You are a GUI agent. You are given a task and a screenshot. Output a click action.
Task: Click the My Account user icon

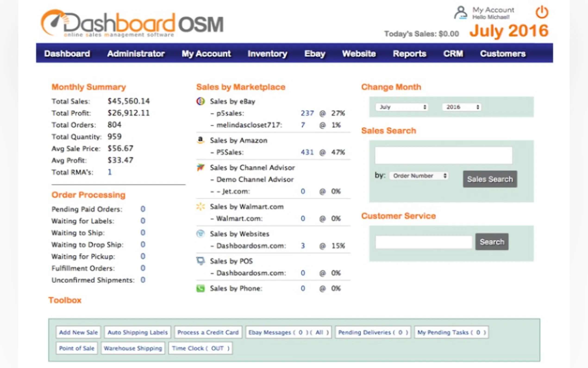click(x=461, y=13)
